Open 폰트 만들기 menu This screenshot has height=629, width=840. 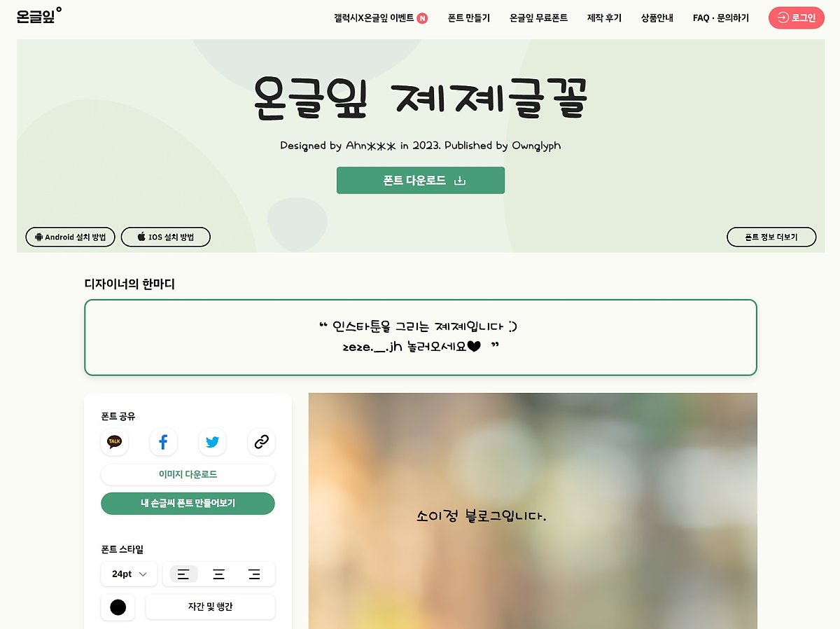(469, 18)
